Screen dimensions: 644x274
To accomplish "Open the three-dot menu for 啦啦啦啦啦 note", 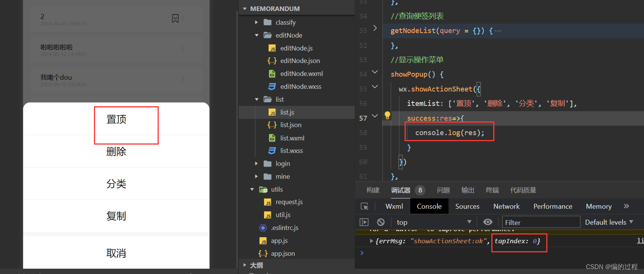I will pyautogui.click(x=183, y=49).
